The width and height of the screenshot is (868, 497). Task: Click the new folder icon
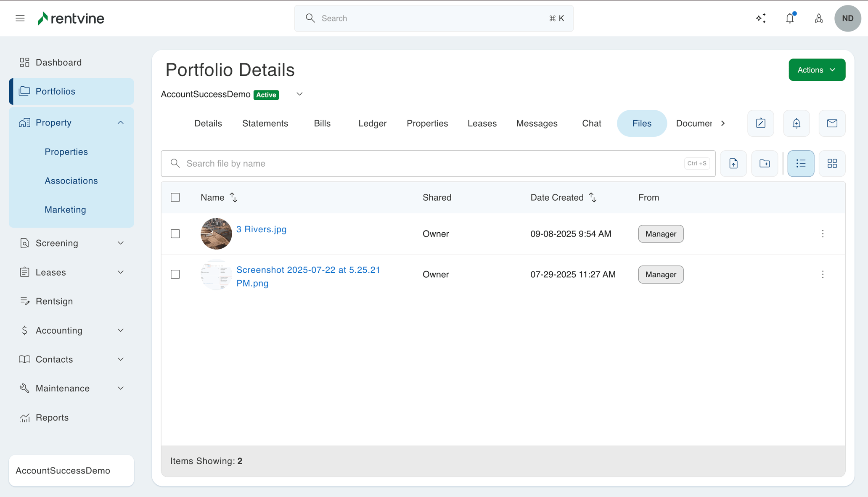[x=765, y=163]
